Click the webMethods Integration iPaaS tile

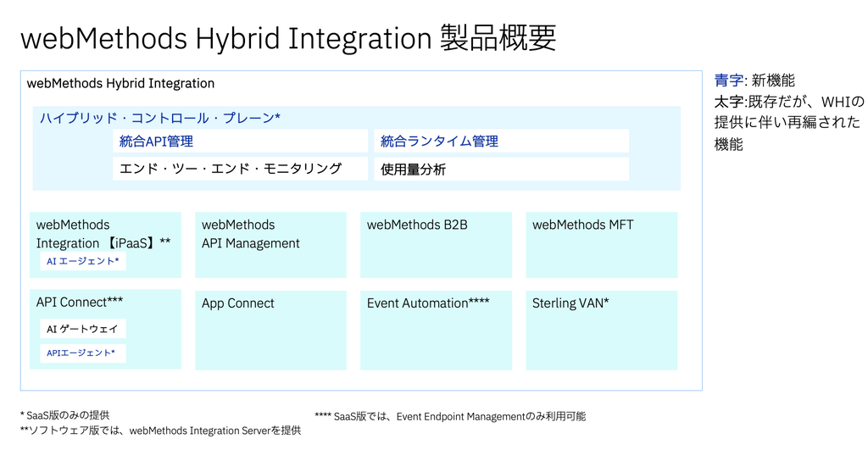(105, 245)
